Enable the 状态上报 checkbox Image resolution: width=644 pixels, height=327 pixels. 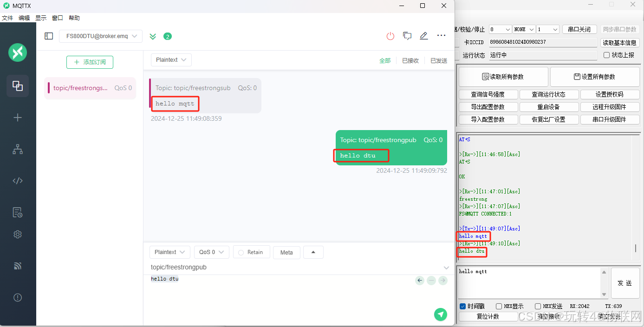(x=606, y=55)
